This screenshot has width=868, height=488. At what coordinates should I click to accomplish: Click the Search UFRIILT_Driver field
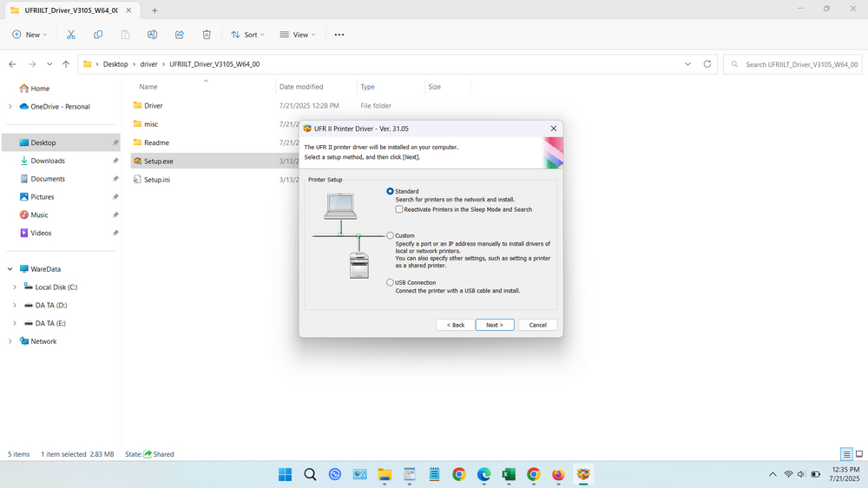(792, 64)
